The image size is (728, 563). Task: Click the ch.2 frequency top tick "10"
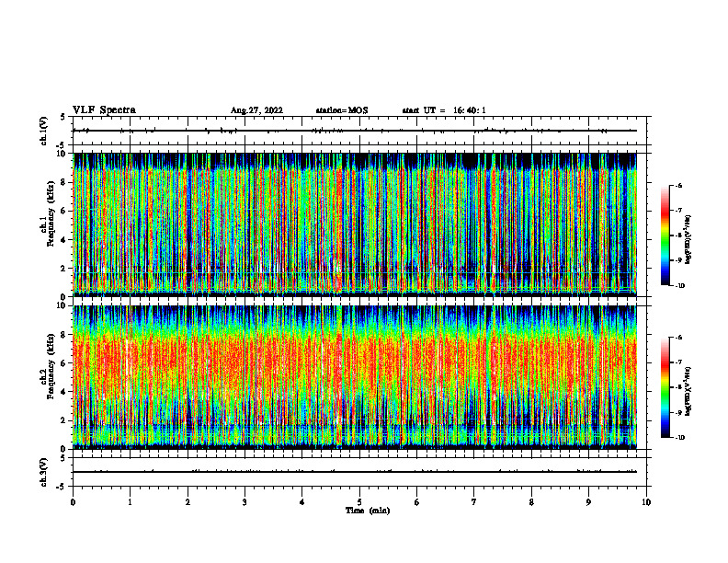pyautogui.click(x=61, y=306)
